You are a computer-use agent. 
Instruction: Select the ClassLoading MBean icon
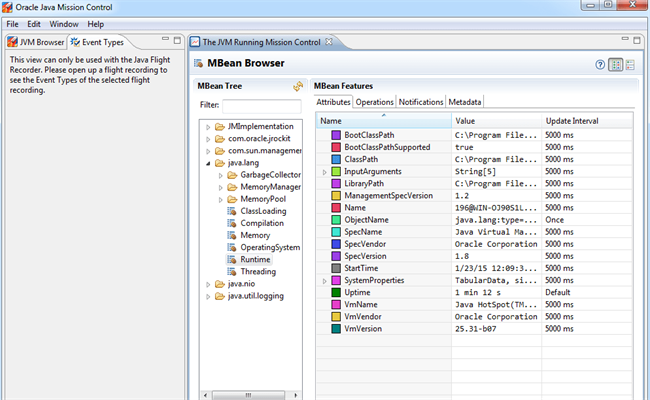232,211
